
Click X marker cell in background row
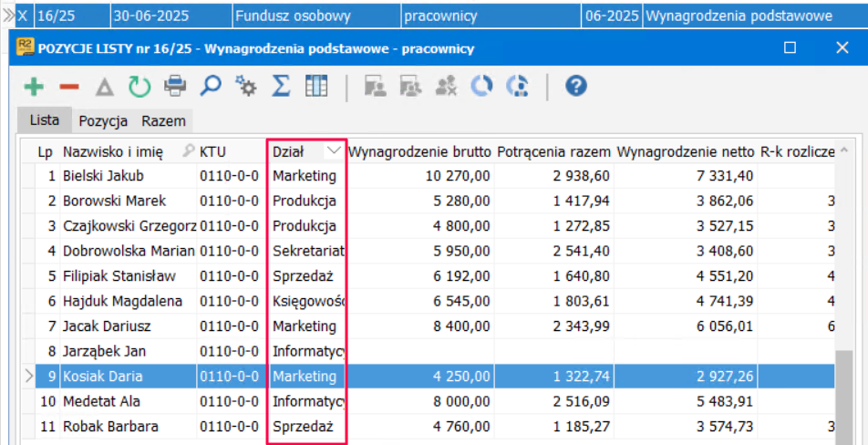click(x=24, y=16)
